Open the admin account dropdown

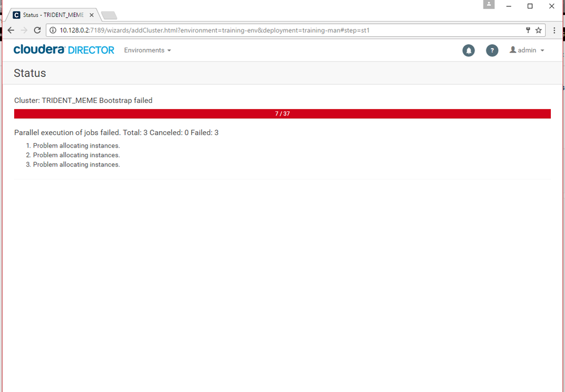[541, 50]
